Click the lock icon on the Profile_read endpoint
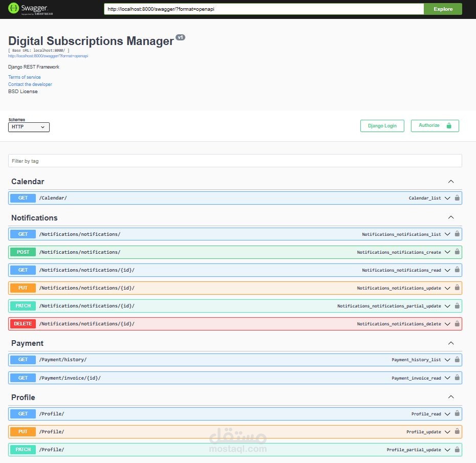 457,413
